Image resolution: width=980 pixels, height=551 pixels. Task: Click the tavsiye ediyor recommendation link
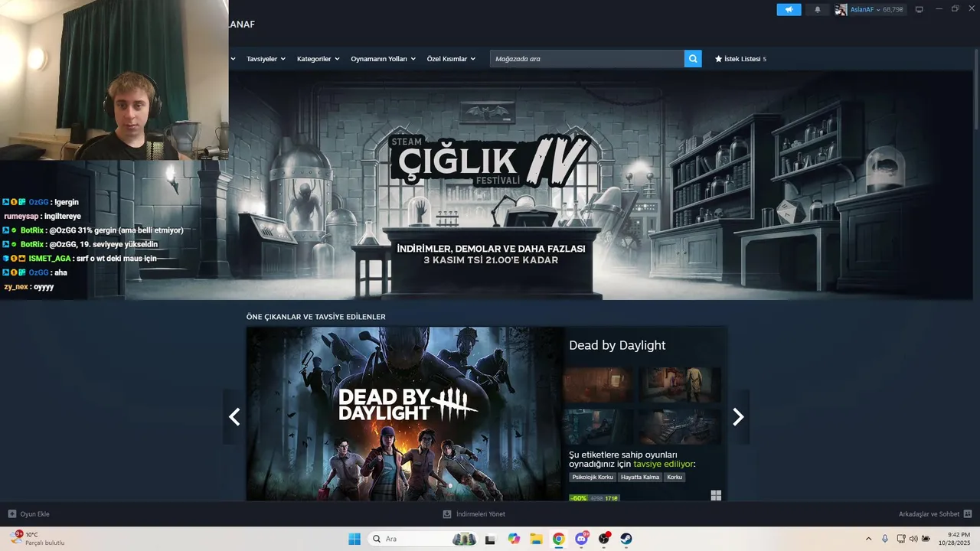(664, 464)
